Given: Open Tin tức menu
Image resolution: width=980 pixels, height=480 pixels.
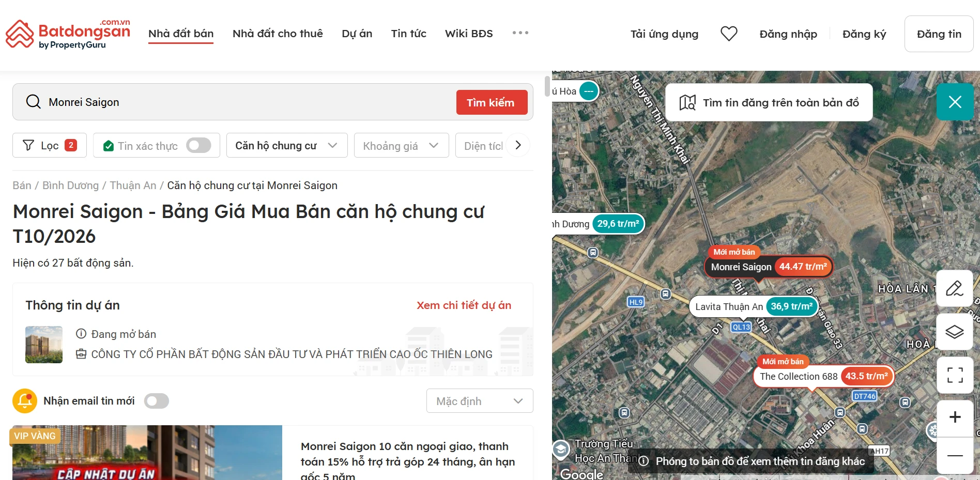Looking at the screenshot, I should (409, 34).
